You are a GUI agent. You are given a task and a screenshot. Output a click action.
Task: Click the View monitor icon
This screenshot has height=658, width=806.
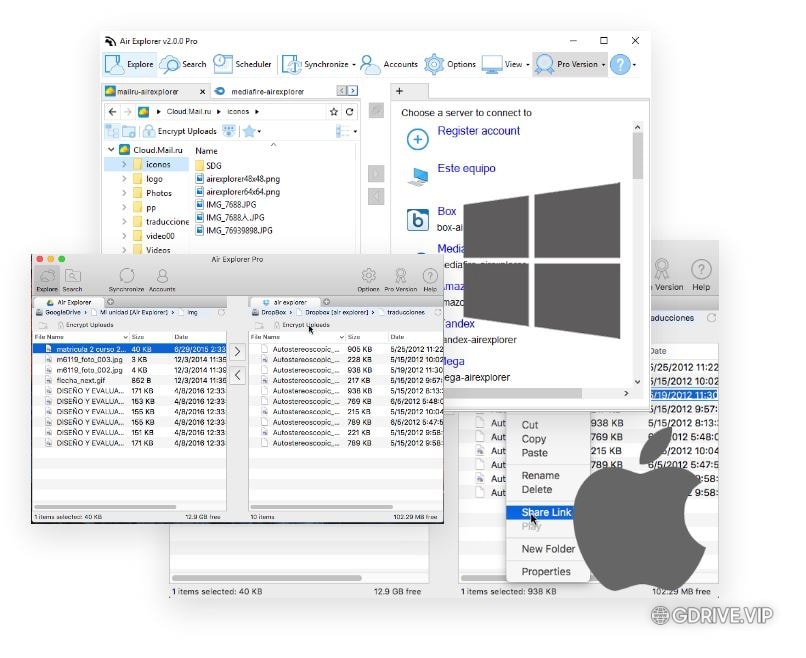point(491,65)
